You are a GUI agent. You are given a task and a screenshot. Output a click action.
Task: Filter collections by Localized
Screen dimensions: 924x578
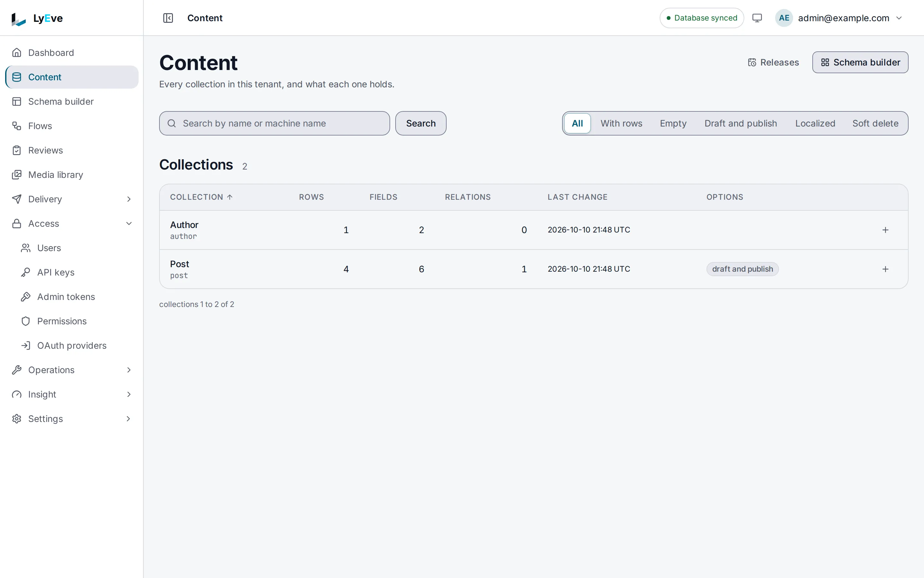[x=815, y=124]
